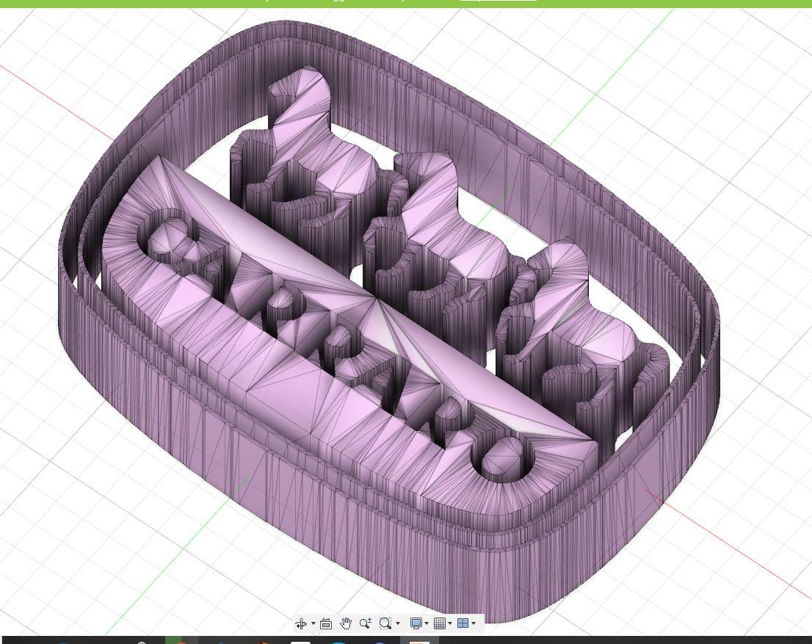The width and height of the screenshot is (812, 644).
Task: Expand the Viewports dropdown arrow
Action: (x=474, y=623)
